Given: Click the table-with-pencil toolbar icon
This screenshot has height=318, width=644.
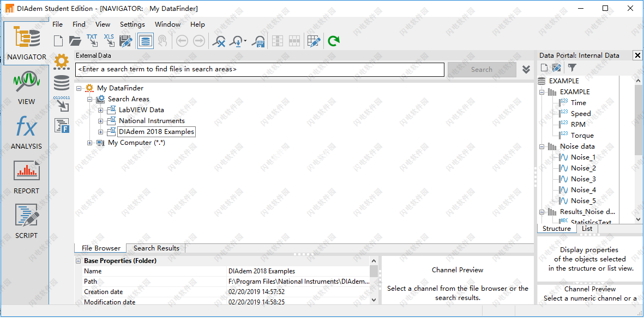Looking at the screenshot, I should point(314,41).
